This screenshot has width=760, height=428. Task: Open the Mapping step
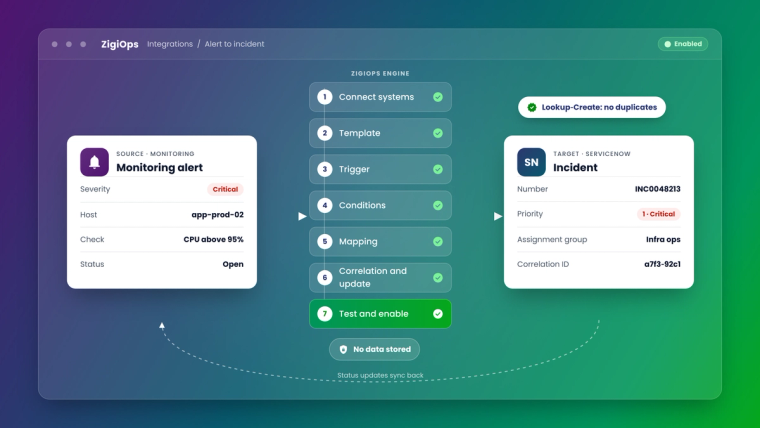pyautogui.click(x=380, y=241)
